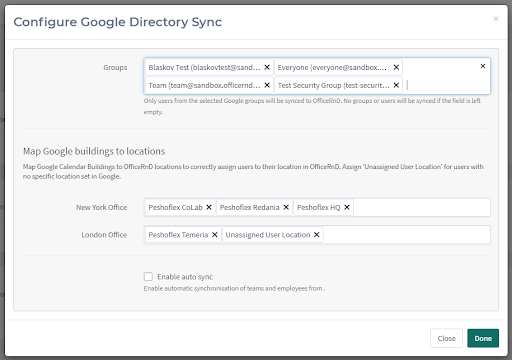Click the Unassigned User Location tag text
The width and height of the screenshot is (512, 360).
268,235
